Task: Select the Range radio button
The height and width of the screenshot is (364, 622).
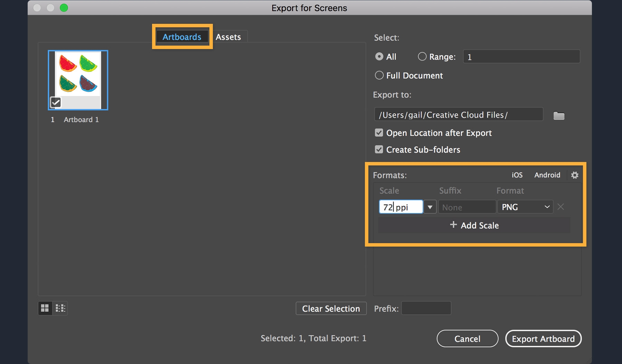Action: (422, 56)
